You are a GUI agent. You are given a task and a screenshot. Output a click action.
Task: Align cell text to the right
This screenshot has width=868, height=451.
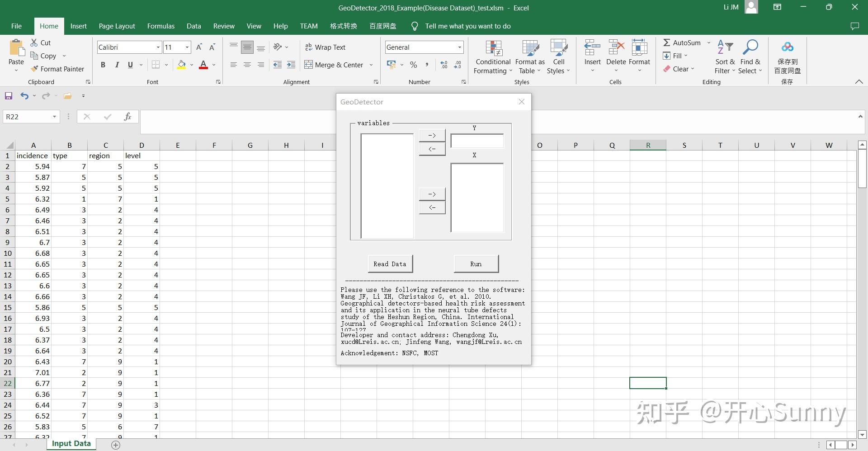coord(261,65)
